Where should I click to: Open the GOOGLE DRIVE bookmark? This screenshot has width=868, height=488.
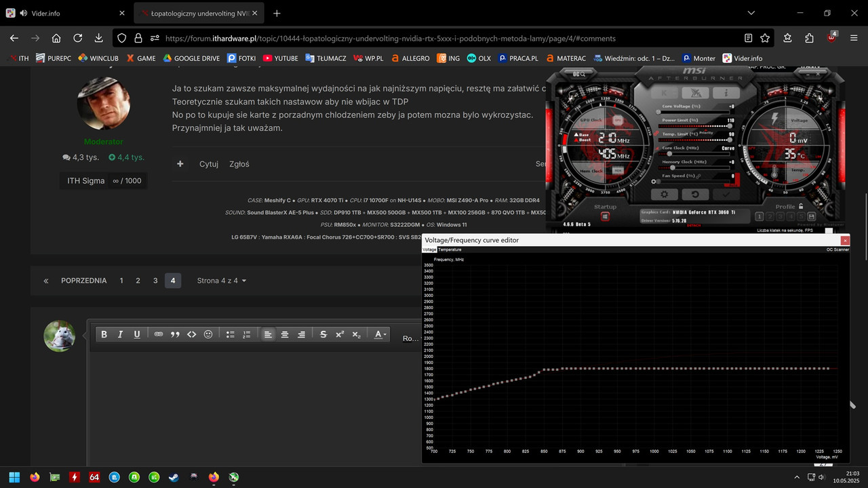(x=191, y=58)
